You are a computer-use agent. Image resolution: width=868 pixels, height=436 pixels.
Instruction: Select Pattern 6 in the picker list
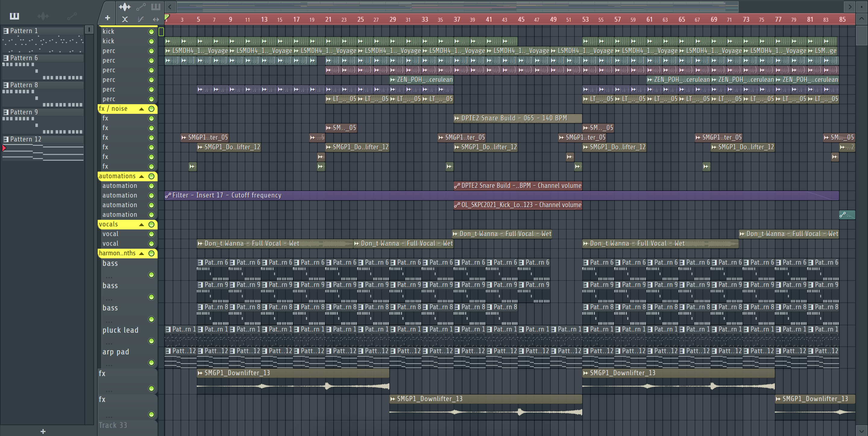pyautogui.click(x=43, y=58)
